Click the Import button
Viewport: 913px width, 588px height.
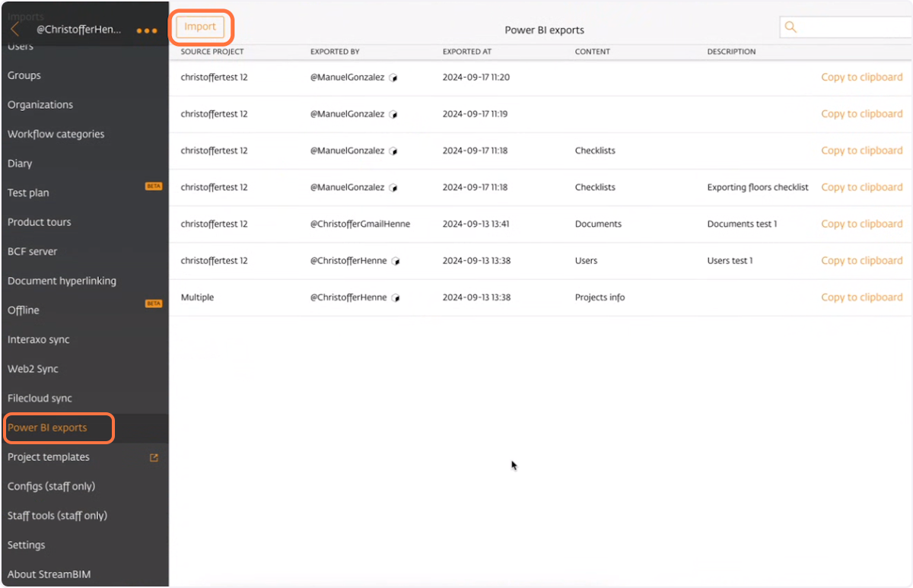click(x=200, y=27)
